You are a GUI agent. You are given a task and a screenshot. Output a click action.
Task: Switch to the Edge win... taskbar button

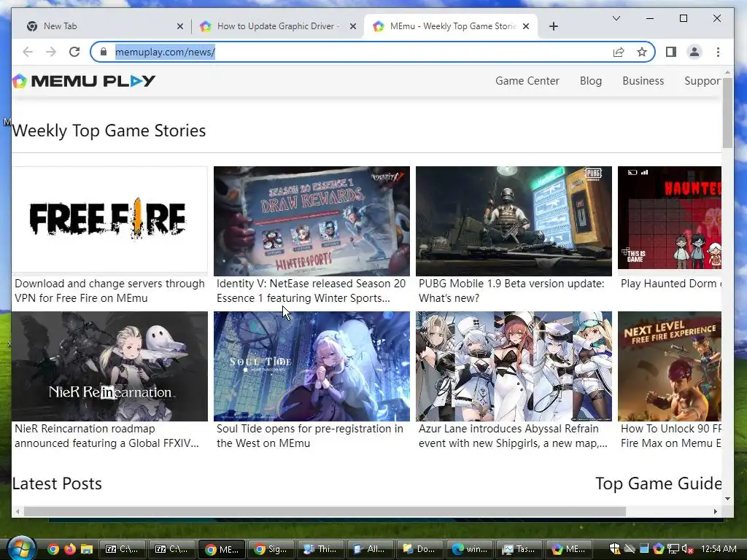click(469, 549)
